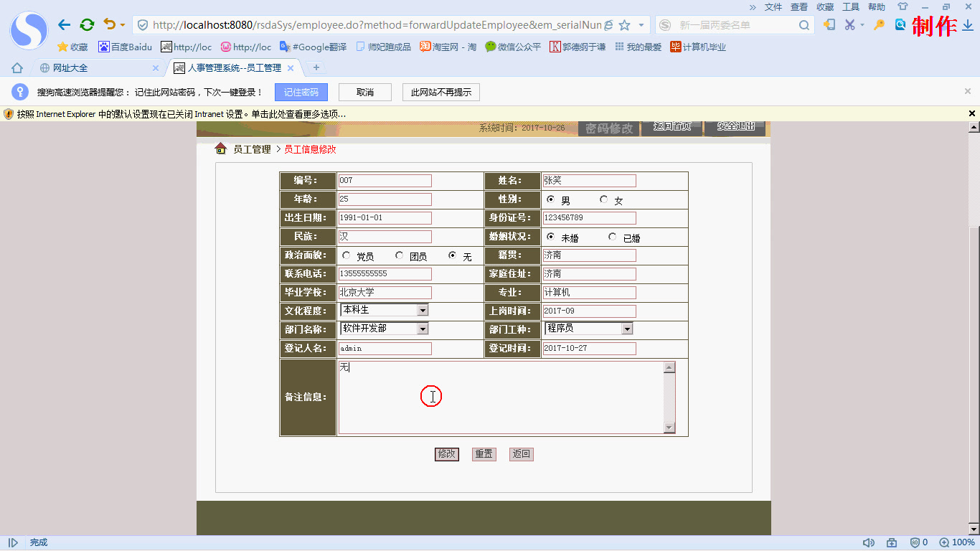Open the download manager arrow icon
980x551 pixels.
(967, 24)
